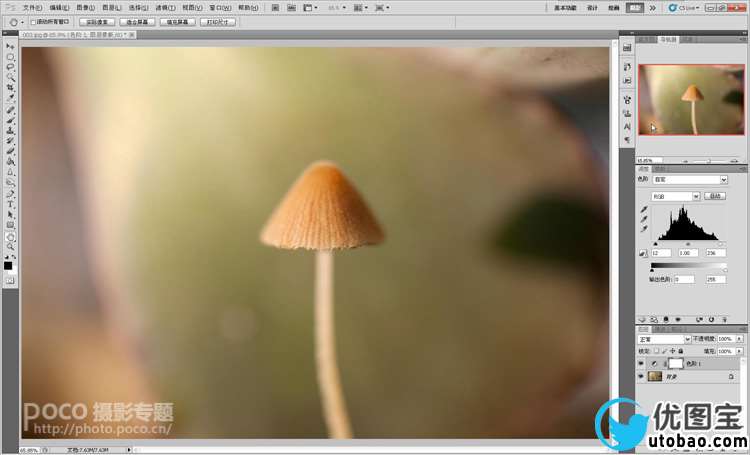Image resolution: width=750 pixels, height=455 pixels.
Task: Launch Bridge from the application bar
Action: 276,8
